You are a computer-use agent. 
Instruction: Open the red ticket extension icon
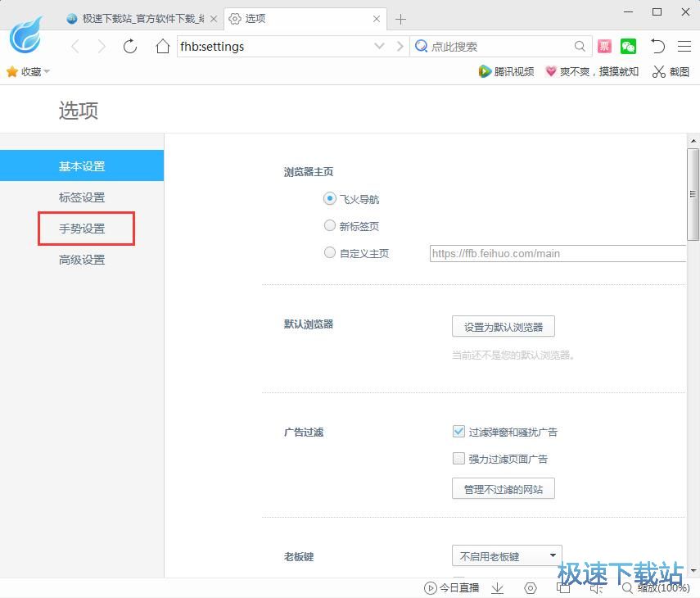point(604,46)
